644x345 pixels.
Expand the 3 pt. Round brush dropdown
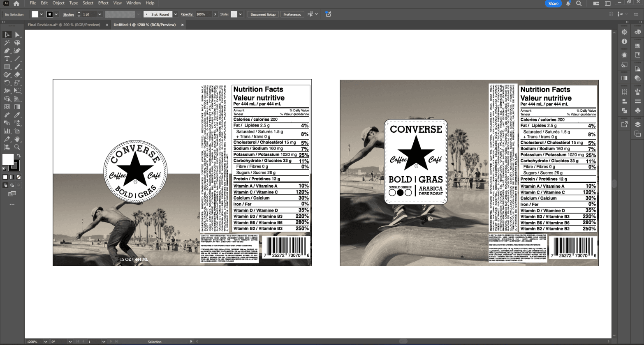pos(176,14)
